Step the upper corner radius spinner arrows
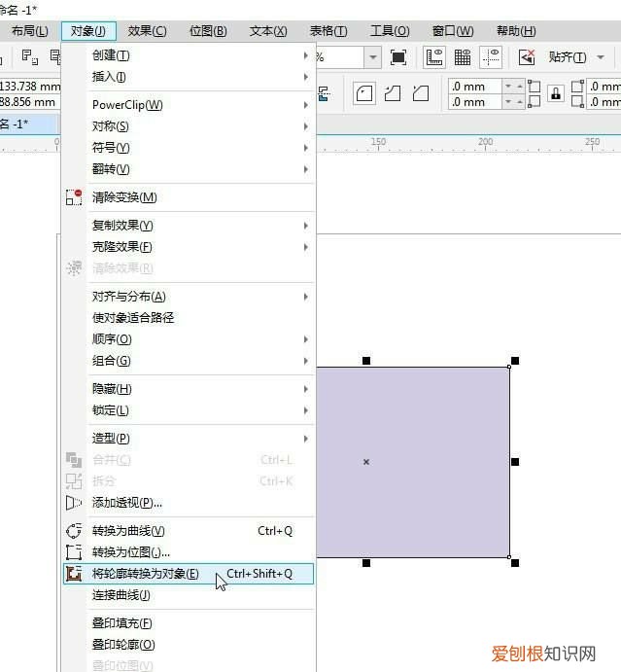The width and height of the screenshot is (621, 672). tap(513, 87)
